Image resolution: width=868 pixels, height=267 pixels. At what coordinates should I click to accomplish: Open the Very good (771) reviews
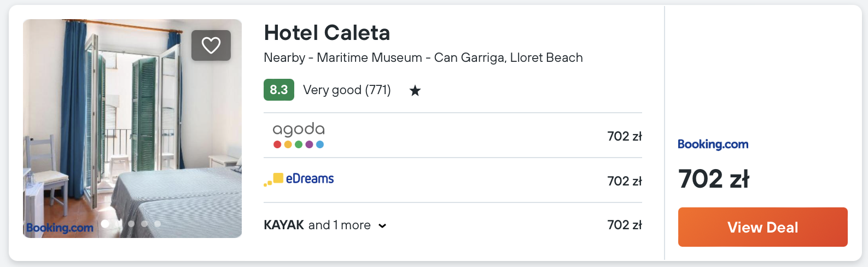pyautogui.click(x=347, y=90)
